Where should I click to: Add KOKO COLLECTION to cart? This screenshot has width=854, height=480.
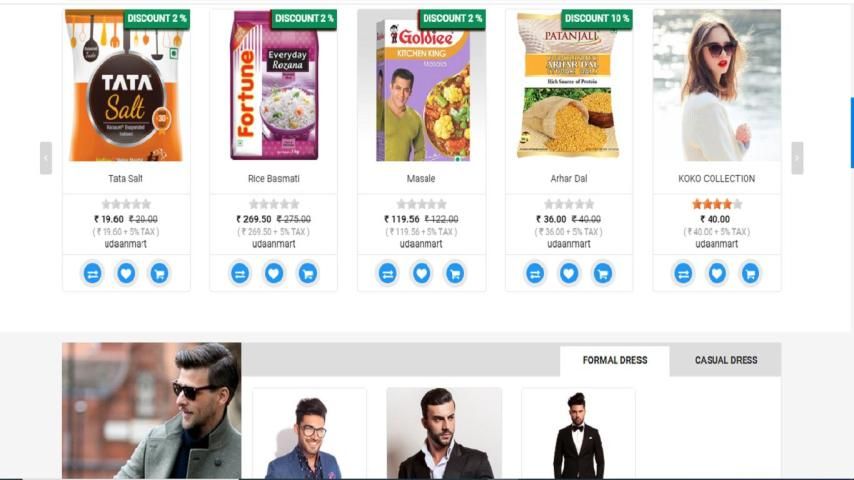(751, 273)
